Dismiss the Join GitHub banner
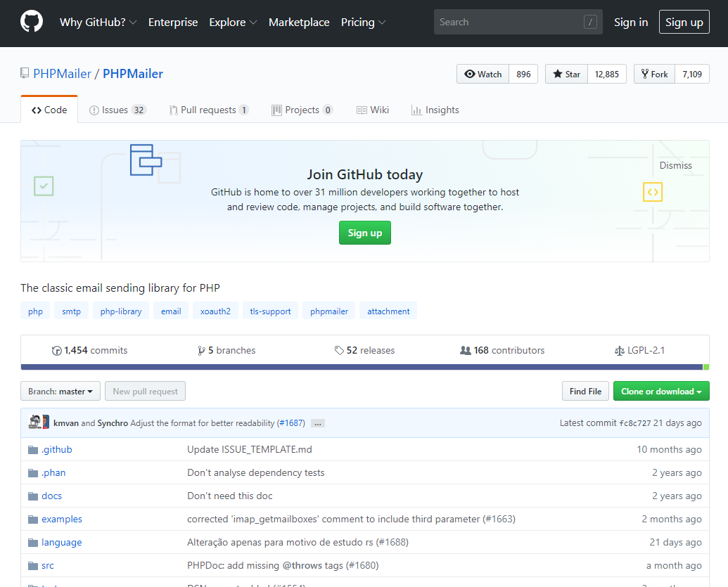 (x=675, y=166)
